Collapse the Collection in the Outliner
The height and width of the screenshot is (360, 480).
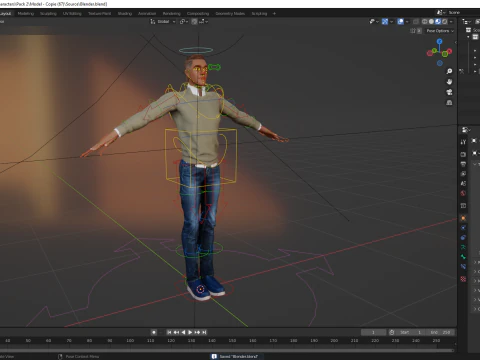pos(469,37)
